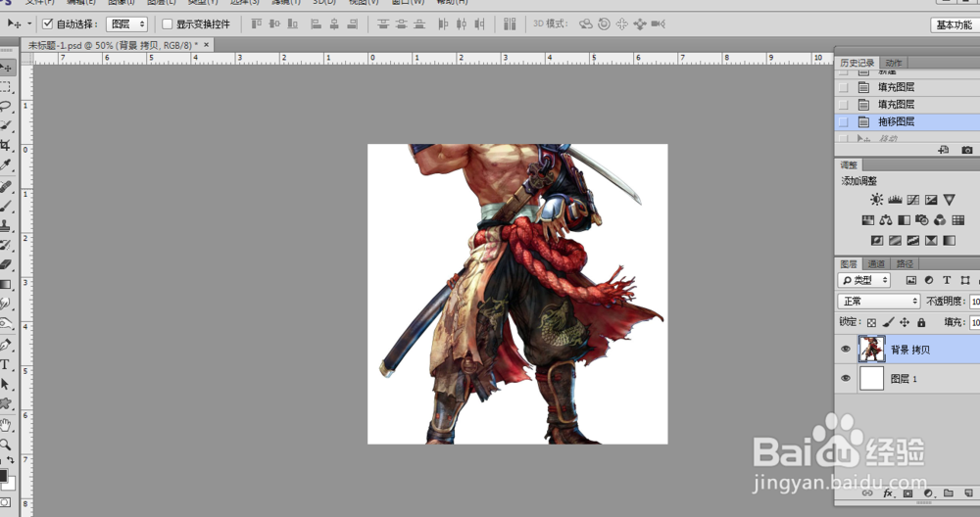Add a Color Balance adjustment

[x=886, y=219]
